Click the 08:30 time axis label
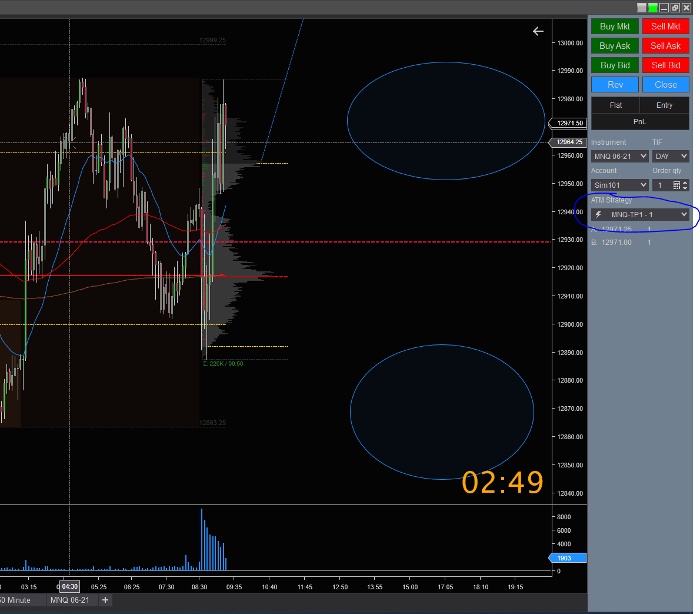The width and height of the screenshot is (700, 614). [x=199, y=587]
